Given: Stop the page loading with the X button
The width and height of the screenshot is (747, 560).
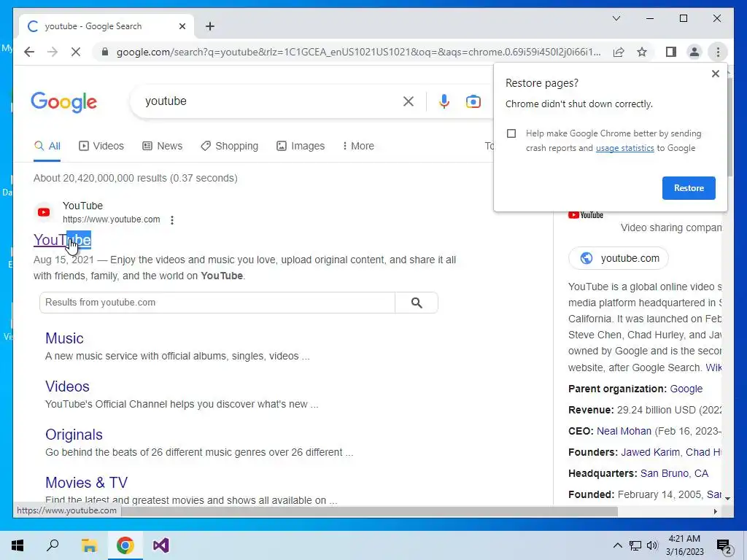Looking at the screenshot, I should (x=76, y=52).
